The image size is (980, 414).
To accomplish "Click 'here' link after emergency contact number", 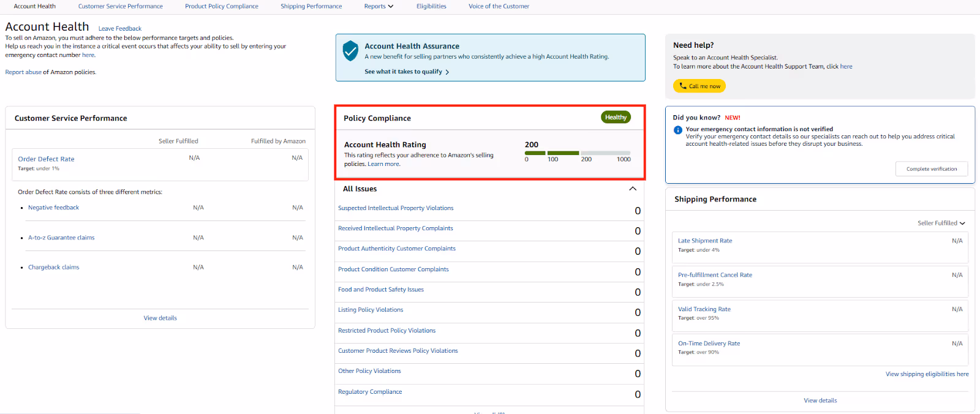I will 88,55.
